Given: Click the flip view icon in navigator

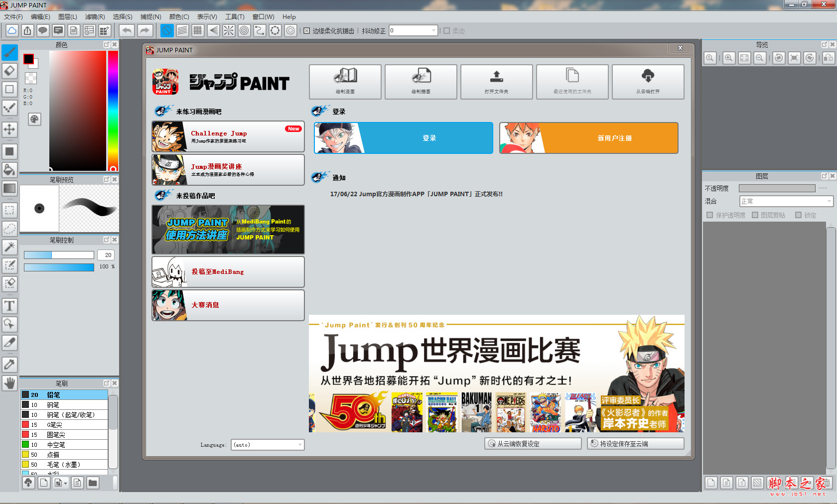Looking at the screenshot, I should point(828,58).
